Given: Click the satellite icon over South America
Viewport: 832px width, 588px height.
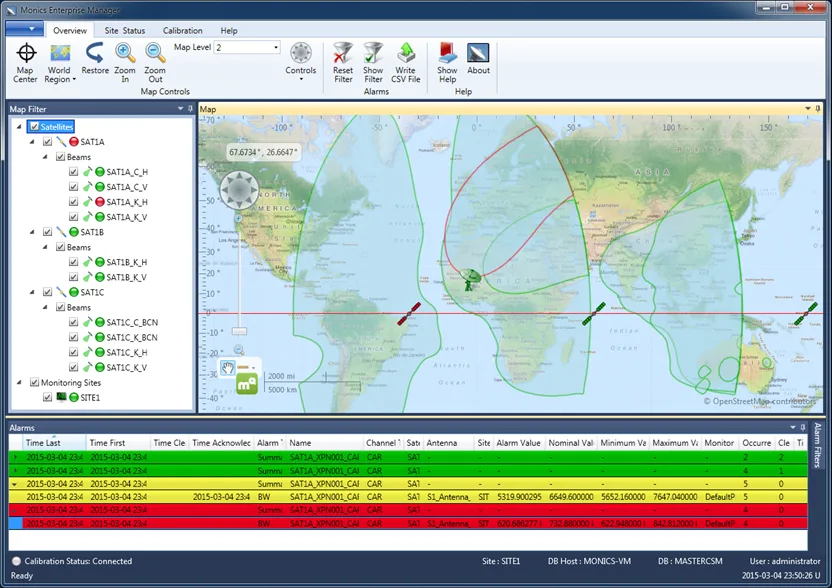Looking at the screenshot, I should 409,314.
